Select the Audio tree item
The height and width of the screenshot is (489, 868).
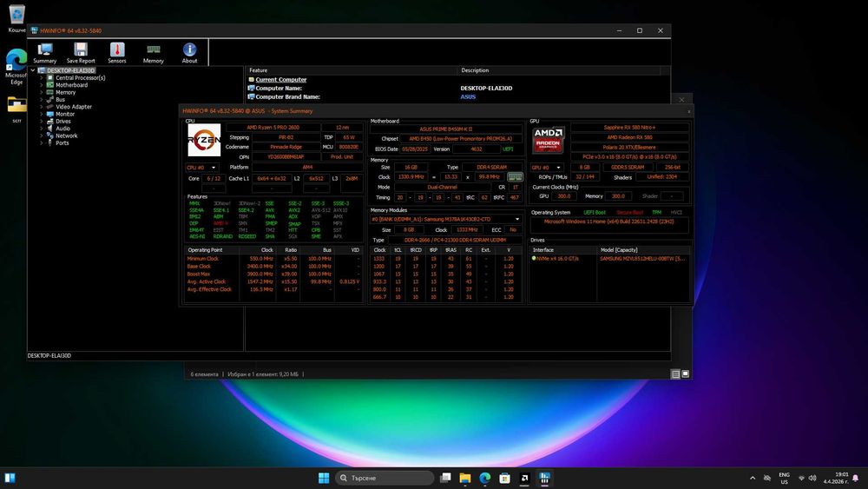pyautogui.click(x=62, y=128)
